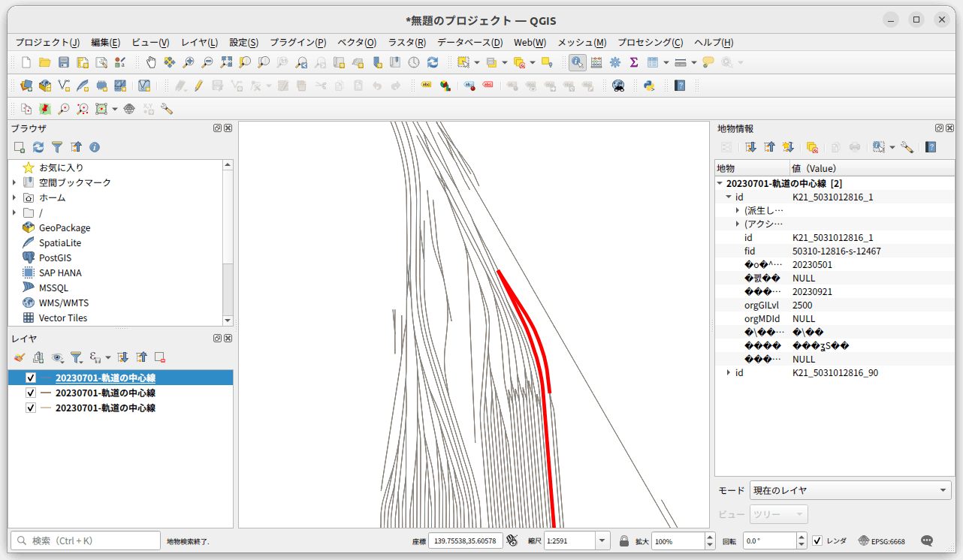Increase the magnification (拡大) stepper value
Screen dimensions: 963x560
pyautogui.click(x=710, y=536)
